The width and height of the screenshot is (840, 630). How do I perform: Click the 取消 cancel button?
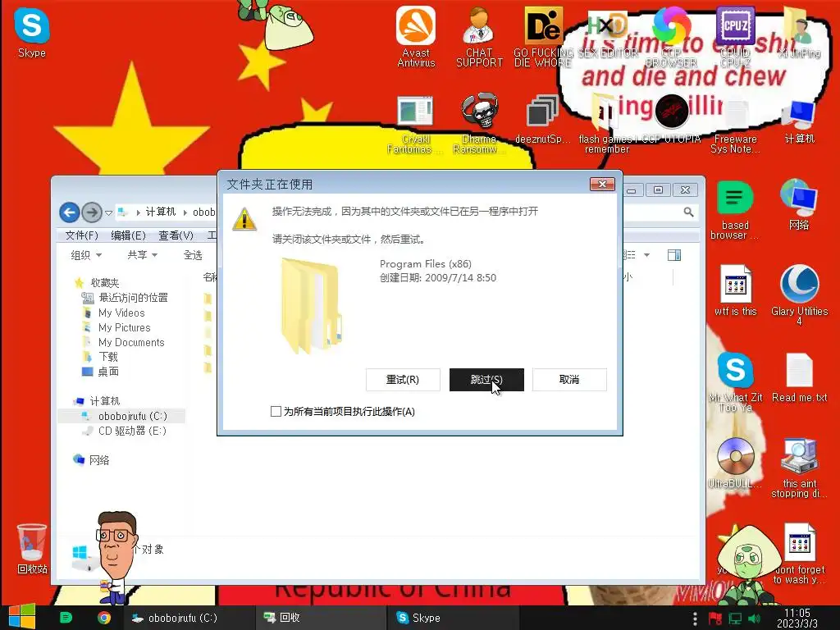(569, 379)
